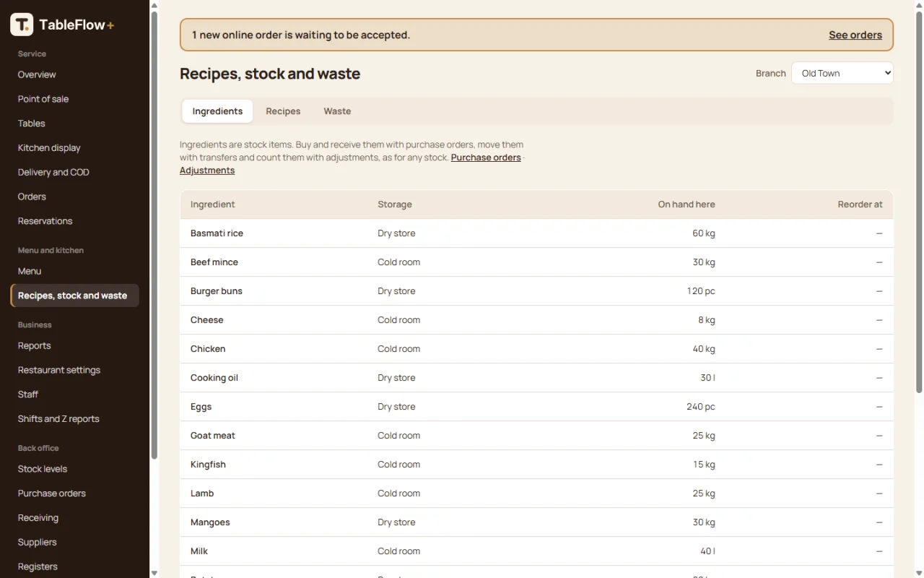Open the Adjustments link

tap(207, 171)
